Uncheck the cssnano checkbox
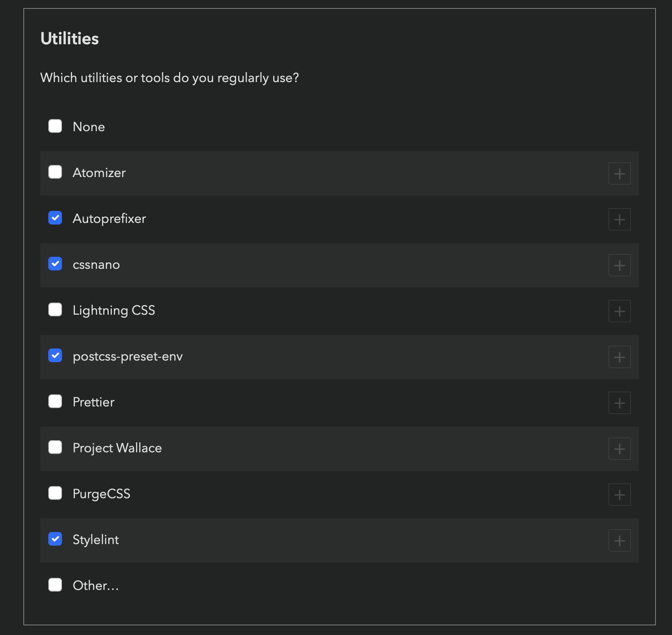Viewport: 672px width, 635px height. [55, 264]
